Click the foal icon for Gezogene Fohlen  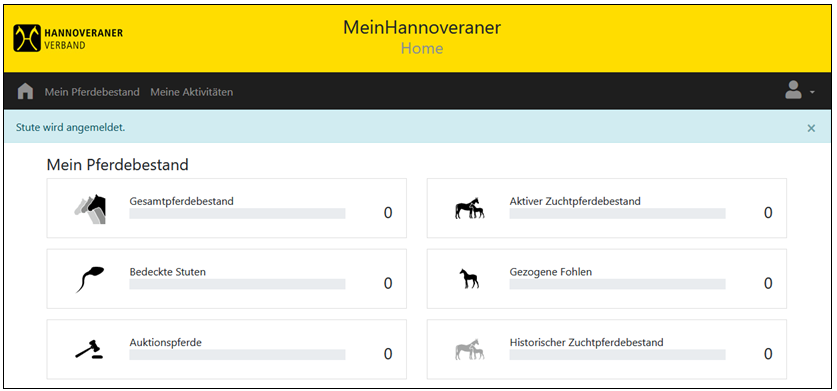point(469,279)
